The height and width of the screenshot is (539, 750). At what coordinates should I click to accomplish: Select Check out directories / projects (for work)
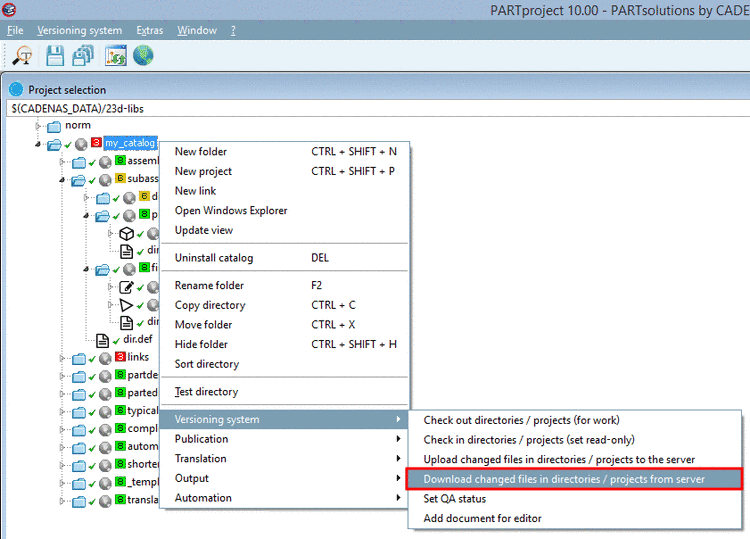pos(574,420)
